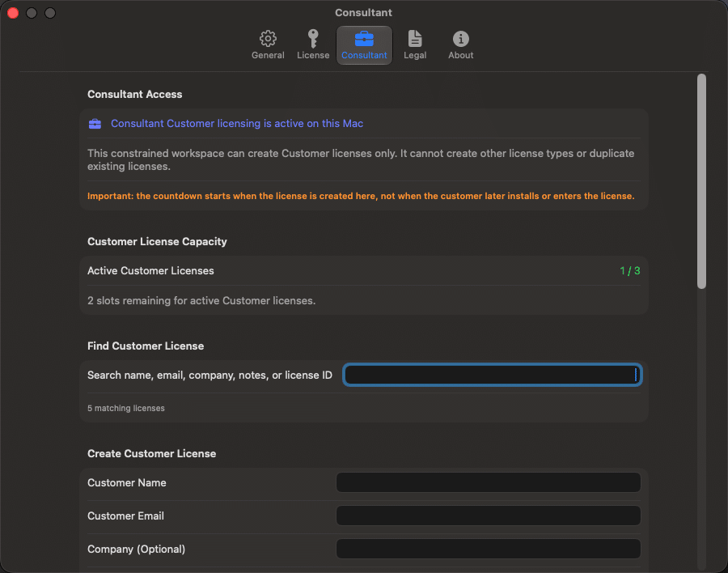Open the Legal document tab
The width and height of the screenshot is (728, 573).
click(x=415, y=45)
